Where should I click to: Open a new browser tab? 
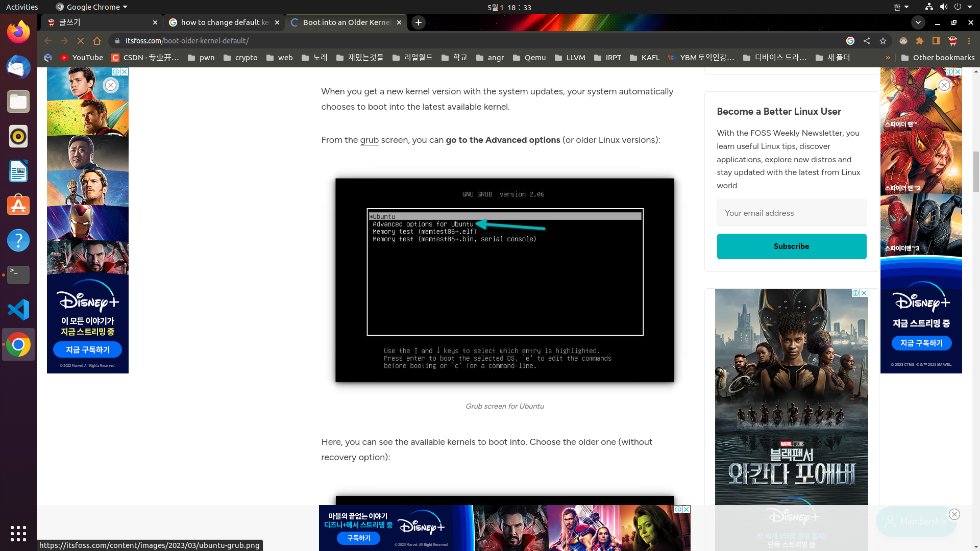click(419, 22)
